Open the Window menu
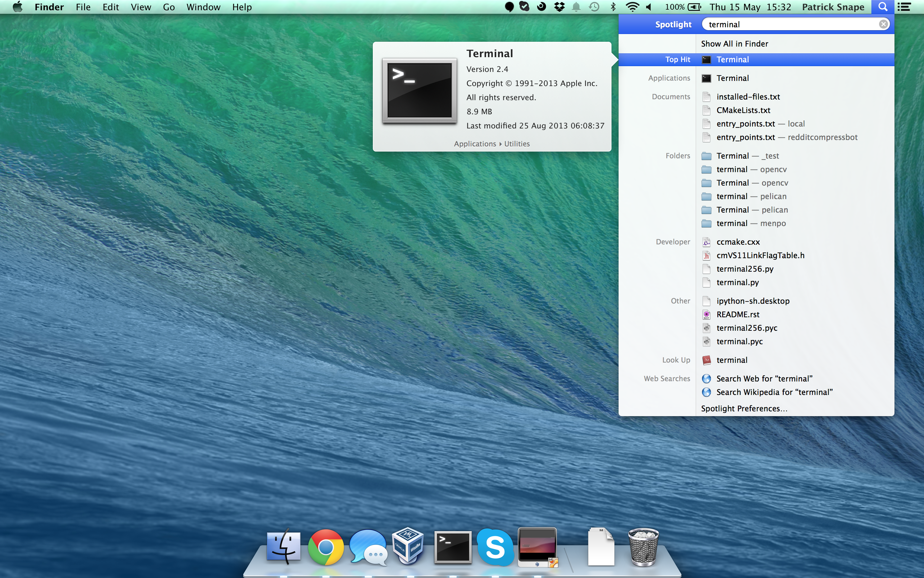Image resolution: width=924 pixels, height=578 pixels. 203,7
